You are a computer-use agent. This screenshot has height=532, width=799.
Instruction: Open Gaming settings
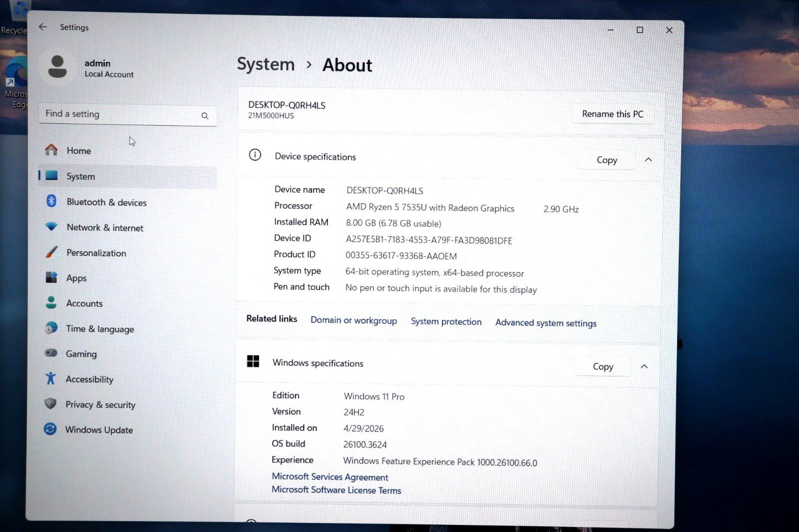[127, 354]
